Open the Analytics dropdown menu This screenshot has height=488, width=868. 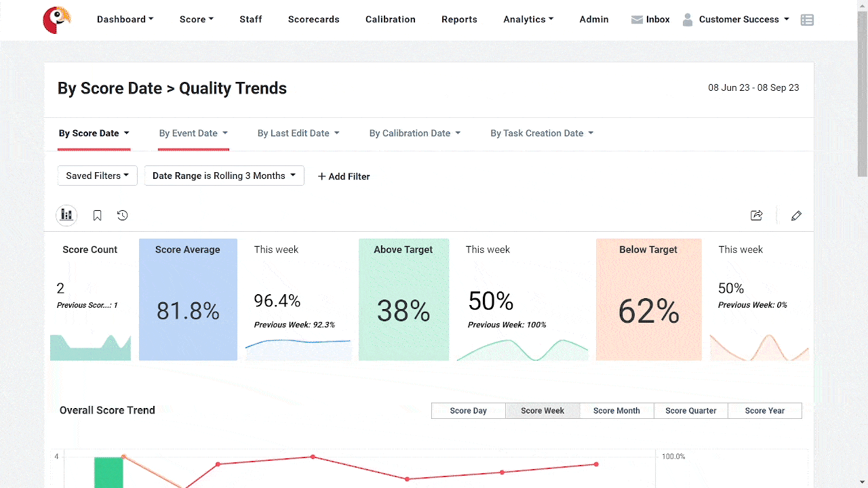528,20
